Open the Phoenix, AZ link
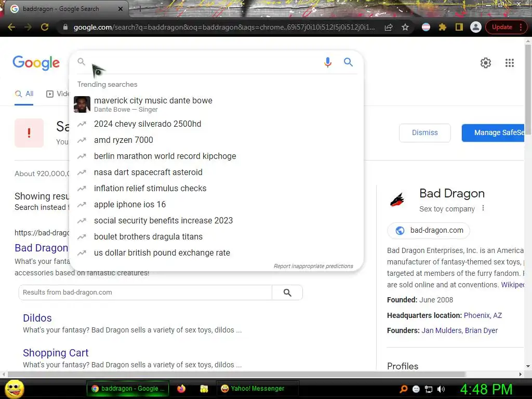The width and height of the screenshot is (532, 399). click(x=483, y=315)
